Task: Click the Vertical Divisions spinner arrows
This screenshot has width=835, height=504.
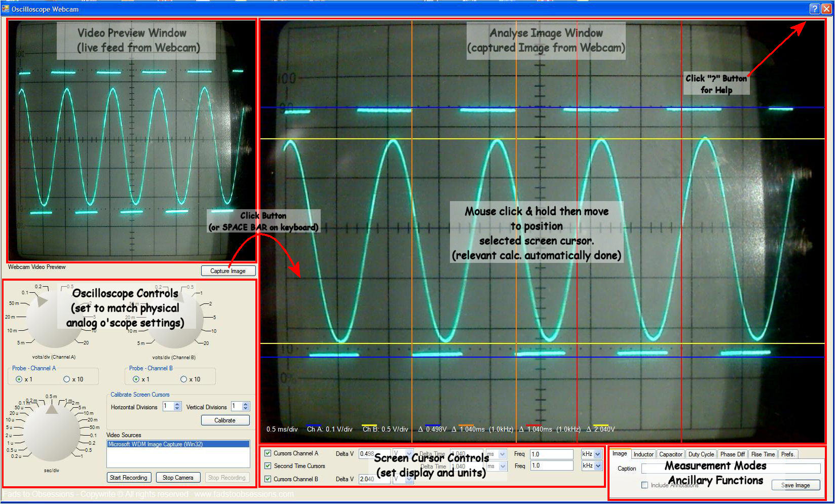Action: click(246, 406)
